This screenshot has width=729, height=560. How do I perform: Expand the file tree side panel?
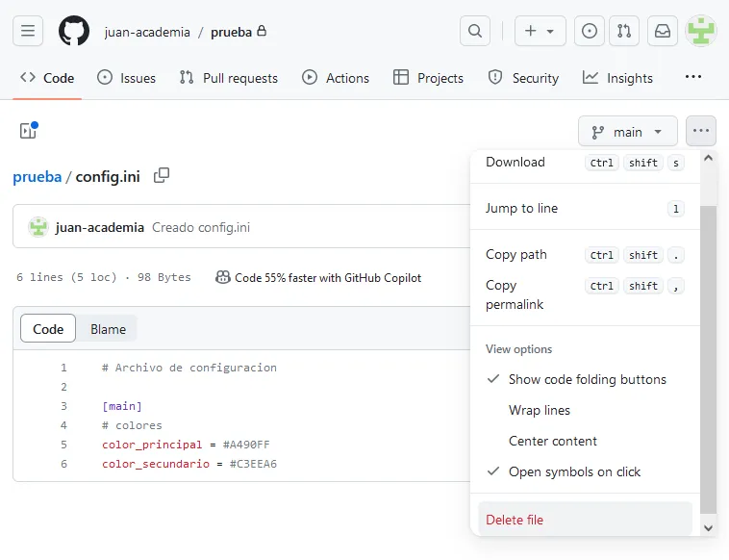pyautogui.click(x=28, y=131)
